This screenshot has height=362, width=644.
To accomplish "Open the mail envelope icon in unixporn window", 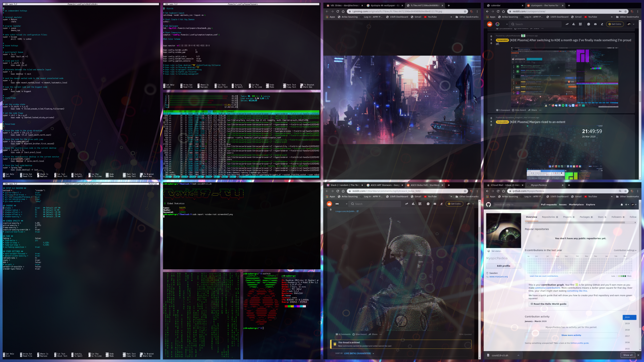I will 595,24.
